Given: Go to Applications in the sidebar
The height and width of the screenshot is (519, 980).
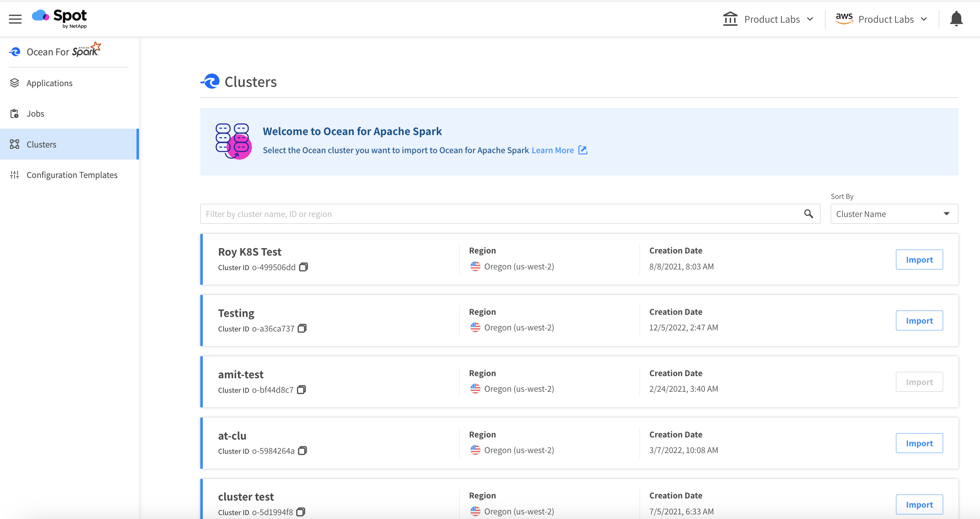Looking at the screenshot, I should (69, 83).
